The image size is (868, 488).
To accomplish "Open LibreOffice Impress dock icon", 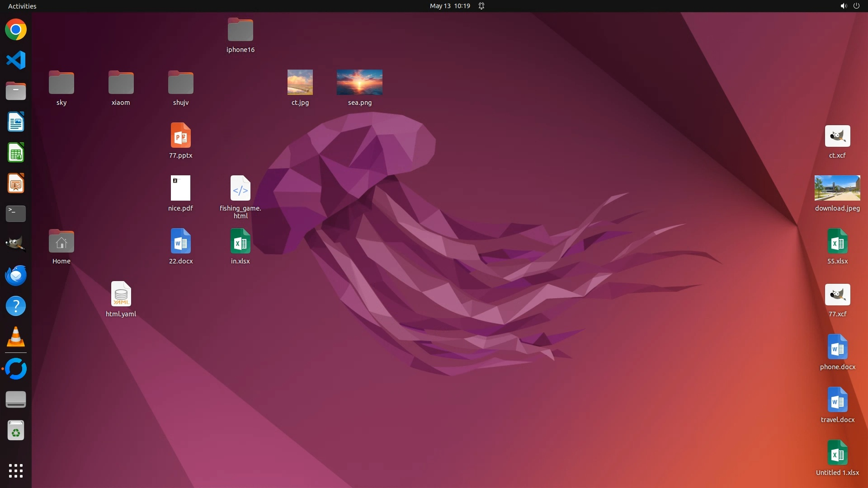I will tap(16, 183).
